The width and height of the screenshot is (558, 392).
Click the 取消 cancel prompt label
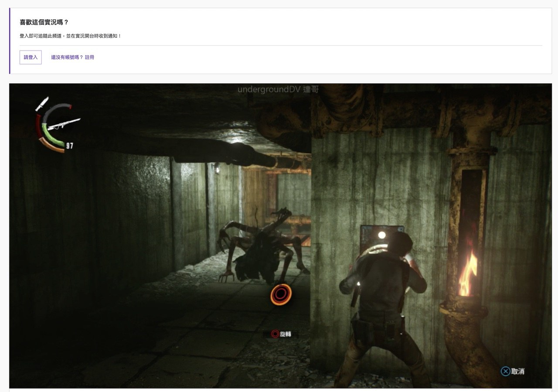point(518,371)
